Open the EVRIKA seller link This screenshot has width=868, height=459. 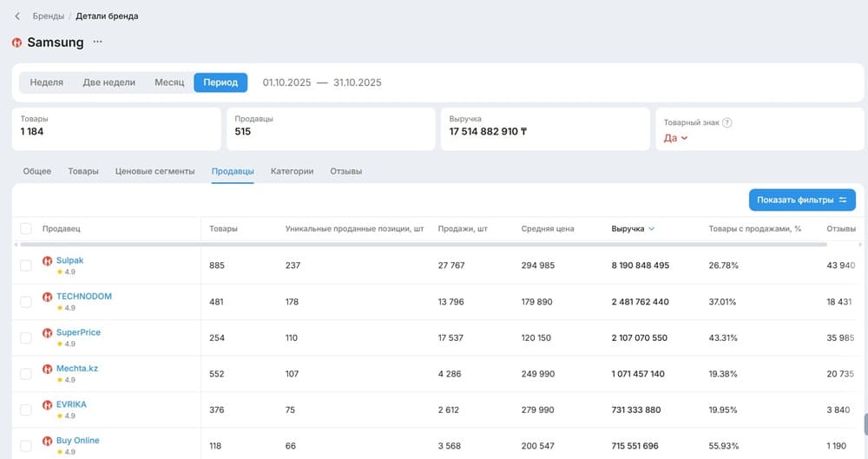coord(71,404)
